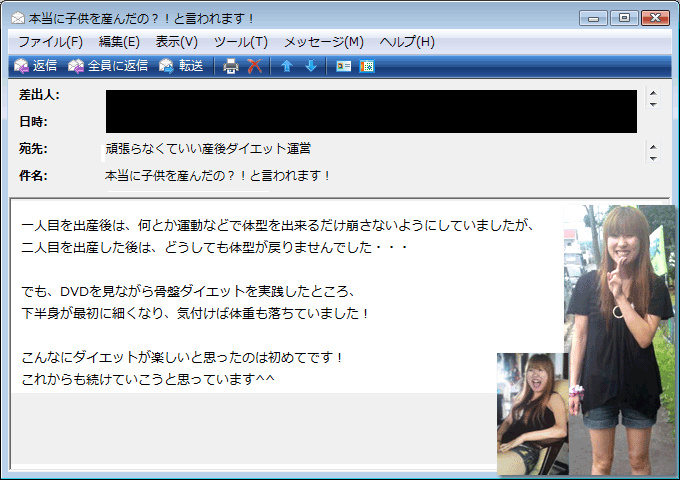Click the 差出人 label

pos(39,95)
